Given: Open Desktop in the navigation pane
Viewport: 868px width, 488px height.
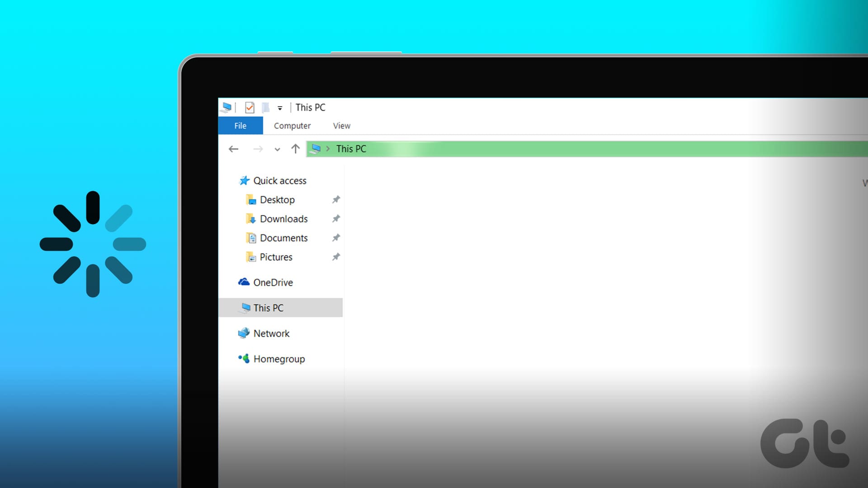Looking at the screenshot, I should pos(277,200).
